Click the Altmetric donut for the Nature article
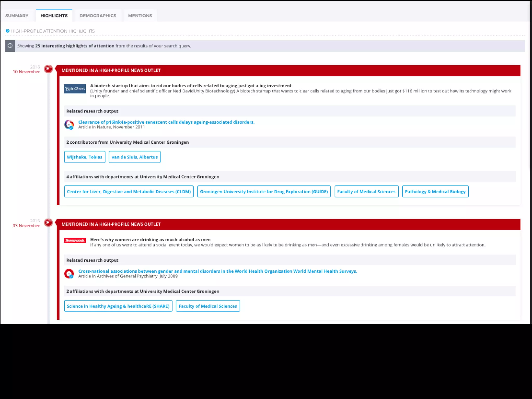The width and height of the screenshot is (532, 399). click(69, 124)
